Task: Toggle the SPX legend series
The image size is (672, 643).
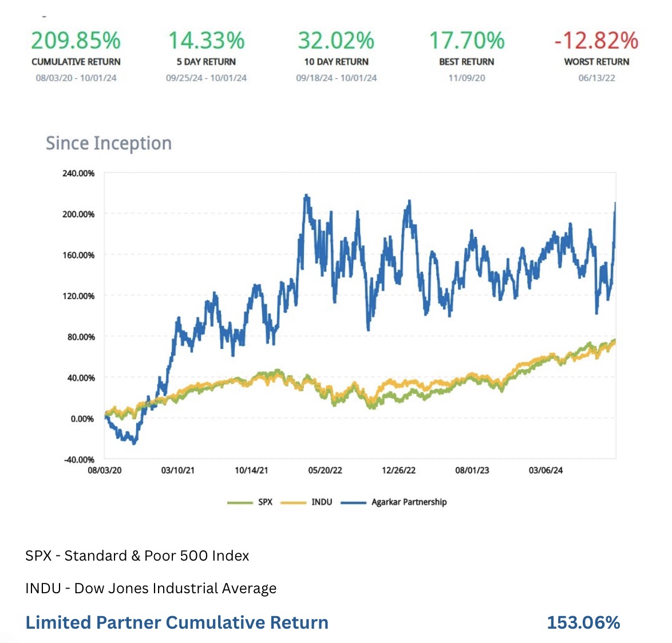Action: coord(265,502)
